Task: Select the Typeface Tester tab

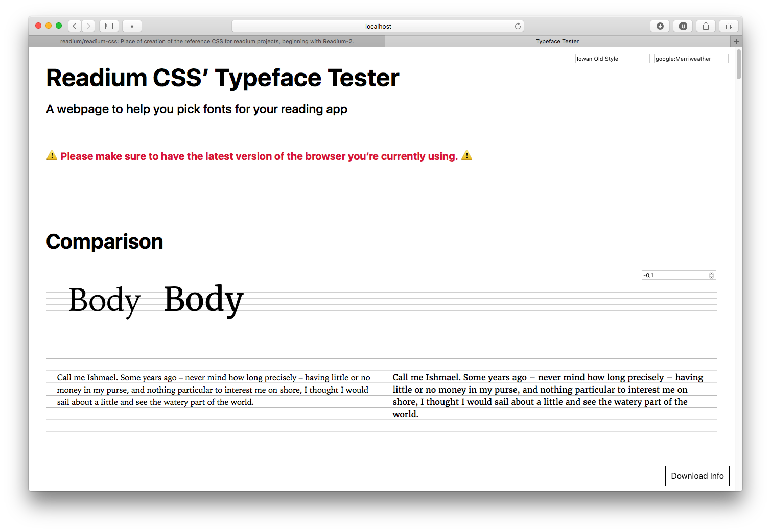Action: coord(557,41)
